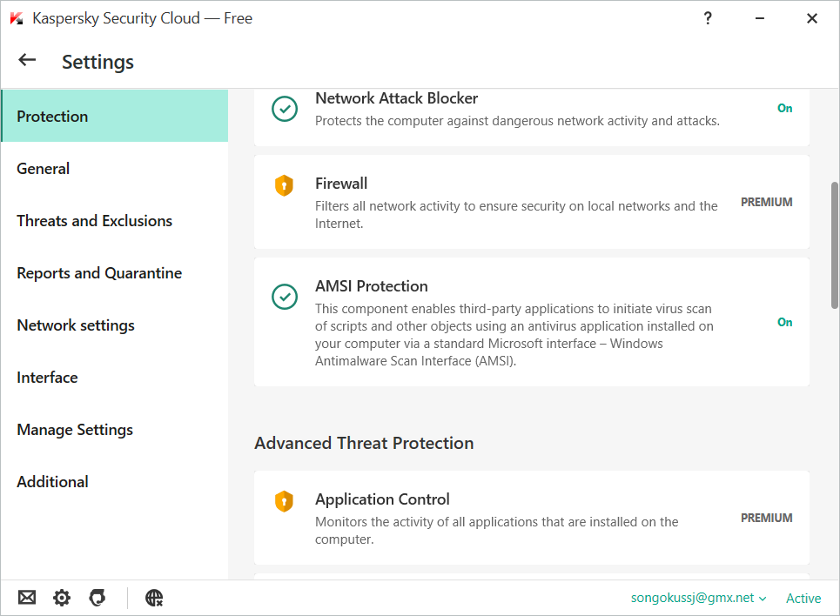
Task: Toggle AMSI Protection On switch
Action: [x=784, y=323]
